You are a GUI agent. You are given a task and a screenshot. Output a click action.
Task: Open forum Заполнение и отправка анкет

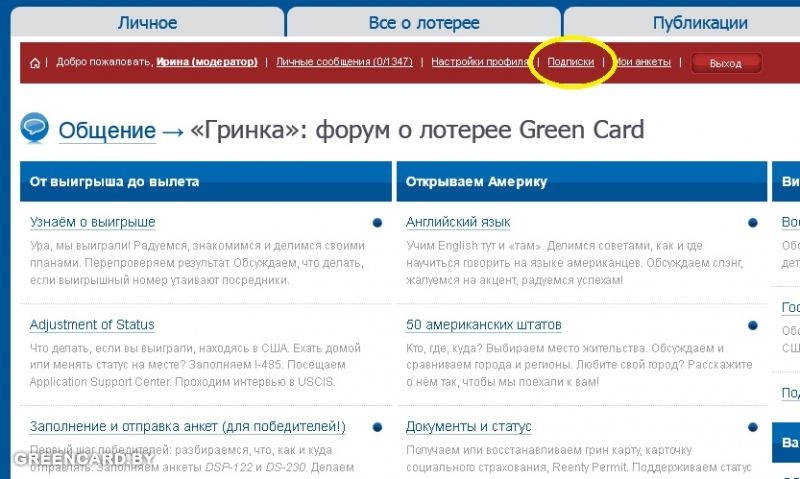click(188, 426)
